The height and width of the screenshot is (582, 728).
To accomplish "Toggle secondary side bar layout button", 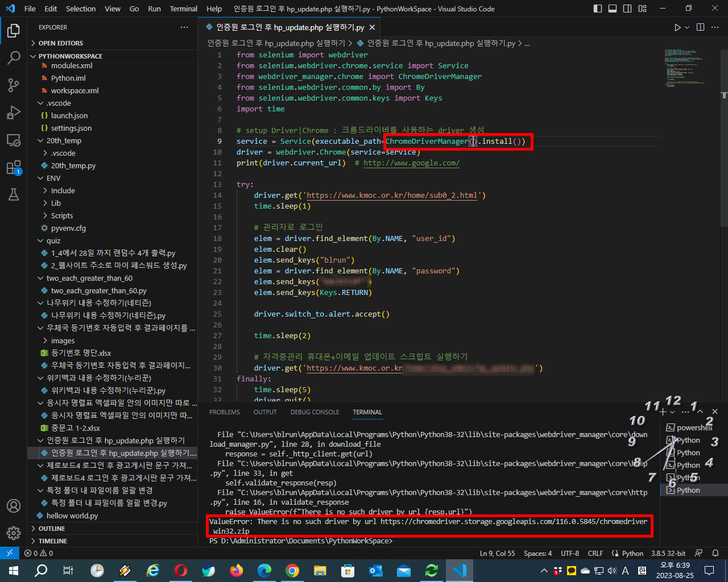I will [627, 9].
